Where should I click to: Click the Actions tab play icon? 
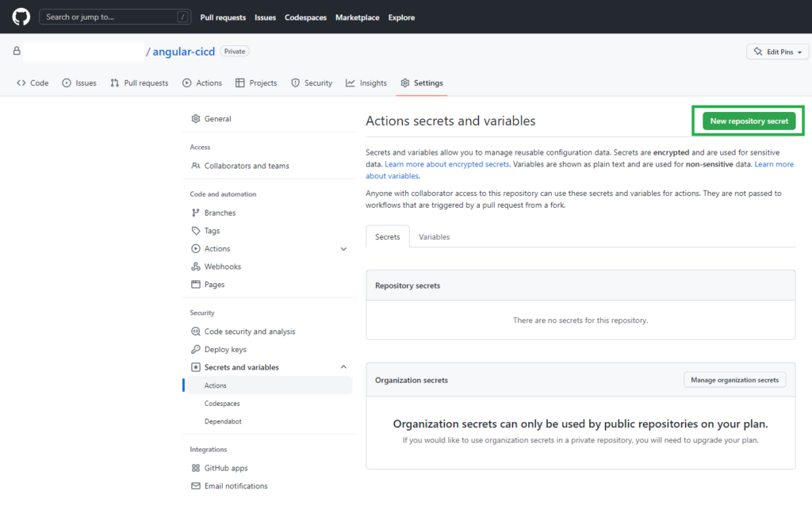pos(187,82)
